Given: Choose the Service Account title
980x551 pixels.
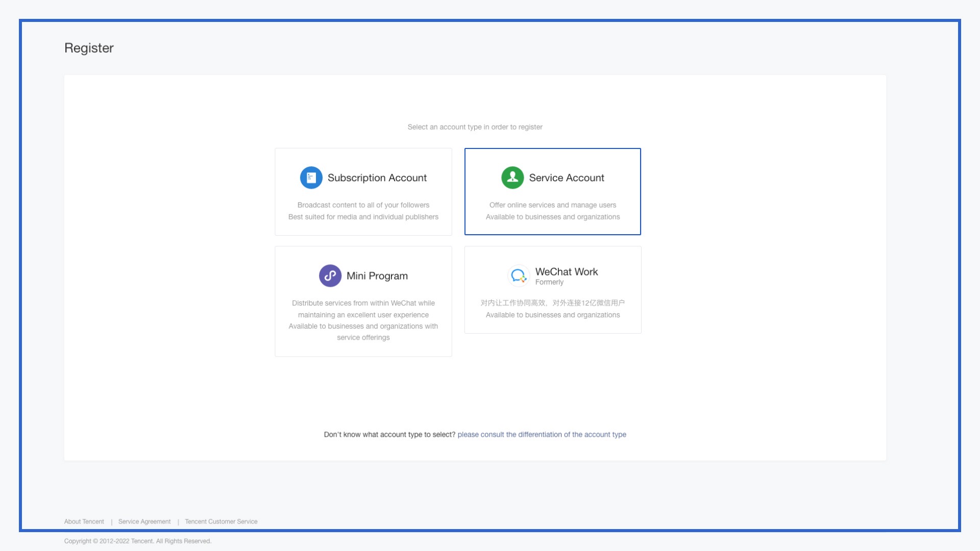Looking at the screenshot, I should 567,178.
